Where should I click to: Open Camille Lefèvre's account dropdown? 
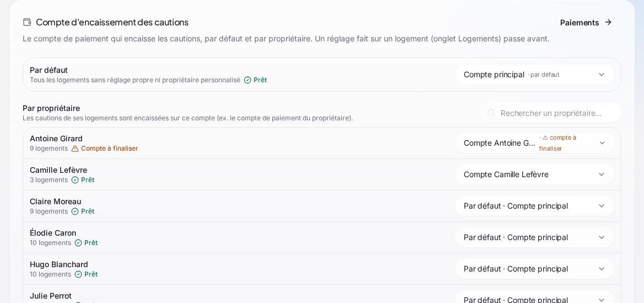[534, 174]
